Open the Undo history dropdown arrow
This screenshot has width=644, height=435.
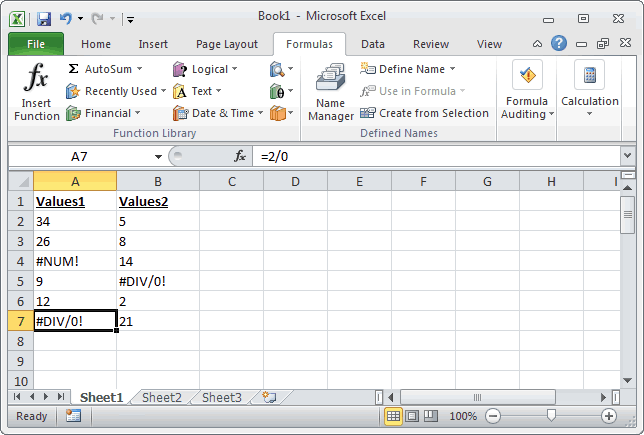tap(80, 19)
